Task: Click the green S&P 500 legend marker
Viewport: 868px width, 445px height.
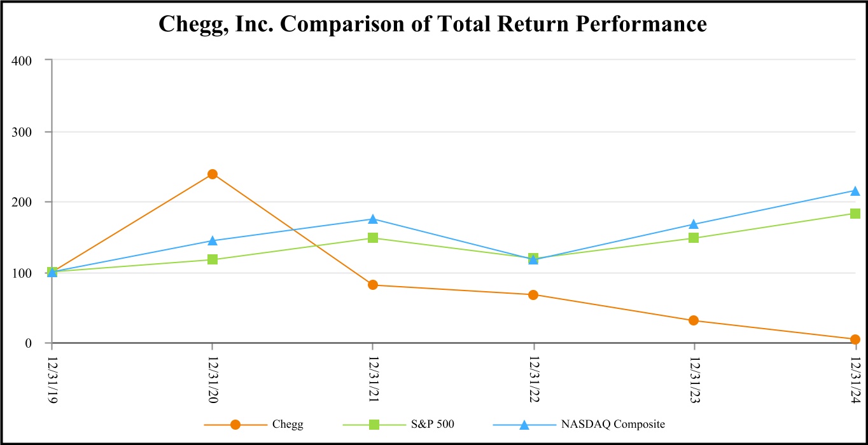Action: [x=375, y=425]
